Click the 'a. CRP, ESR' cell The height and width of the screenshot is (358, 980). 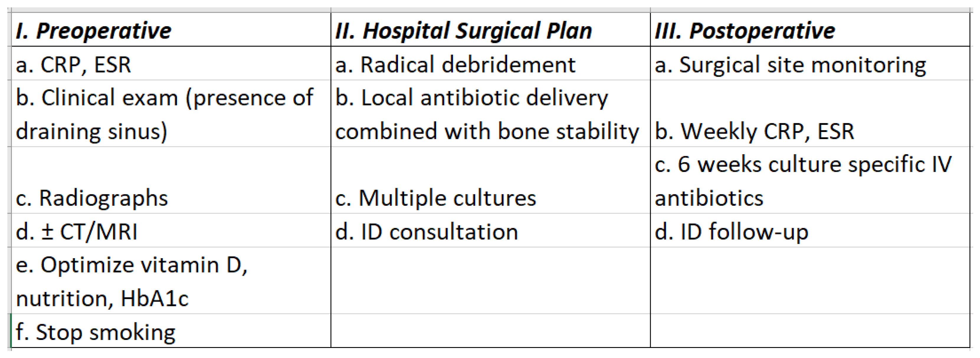tap(171, 64)
